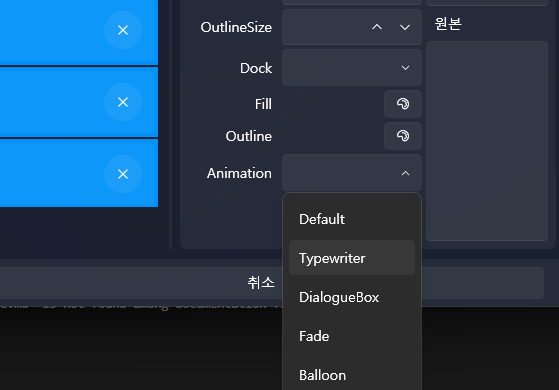Choose Typewriter from the animation list
Viewport: 559px width, 390px height.
tap(352, 258)
